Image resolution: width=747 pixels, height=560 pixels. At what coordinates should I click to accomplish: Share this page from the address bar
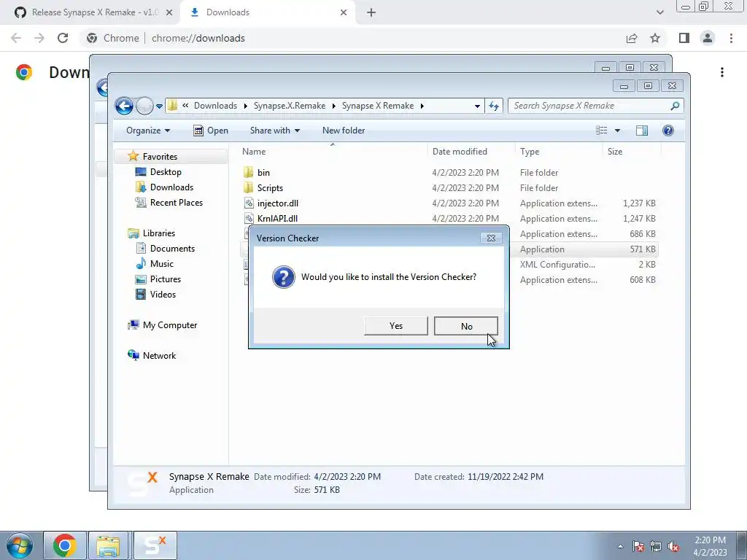point(632,38)
